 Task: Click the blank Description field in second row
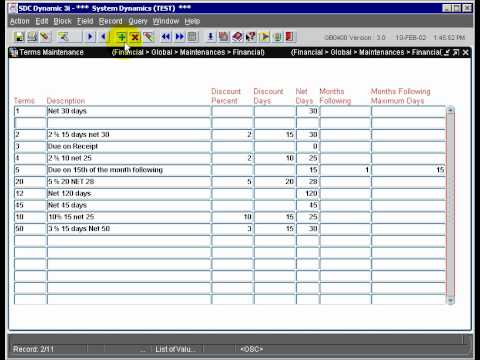click(x=129, y=123)
